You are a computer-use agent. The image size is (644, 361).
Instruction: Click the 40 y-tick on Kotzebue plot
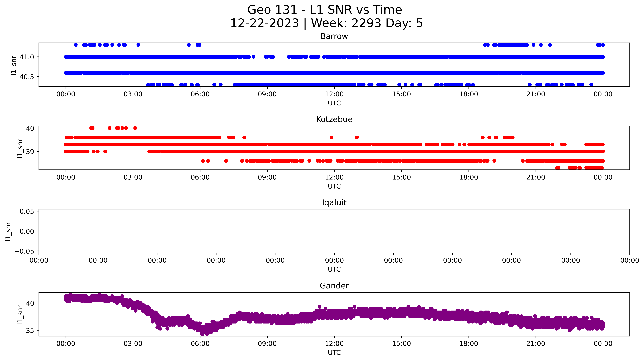tap(30, 128)
